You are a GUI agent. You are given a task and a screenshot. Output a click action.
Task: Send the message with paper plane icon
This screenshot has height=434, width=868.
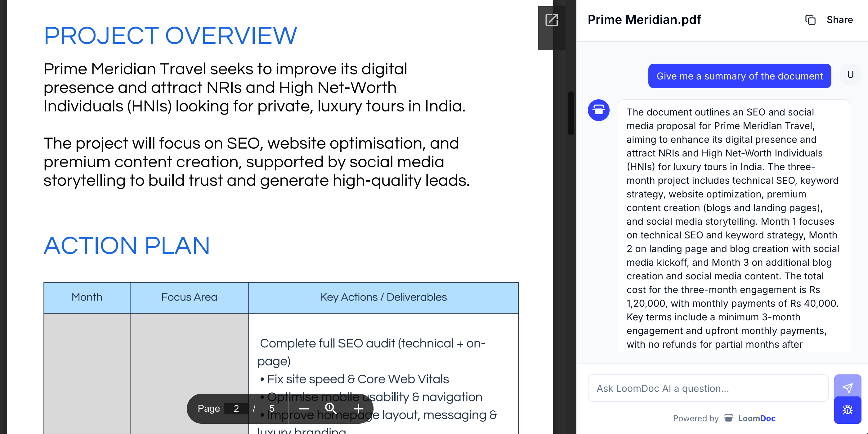tap(847, 387)
